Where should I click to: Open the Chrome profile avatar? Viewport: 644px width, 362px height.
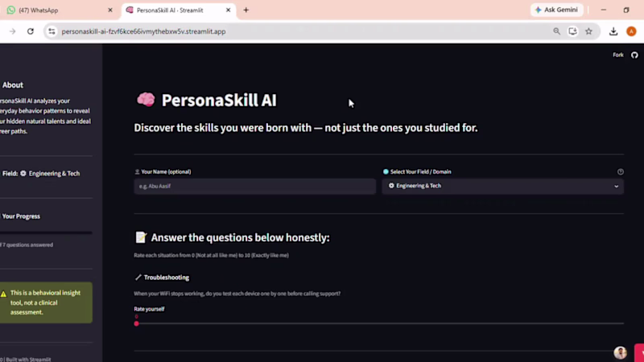point(631,31)
